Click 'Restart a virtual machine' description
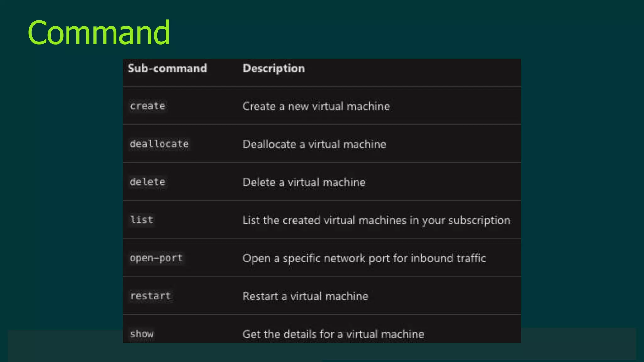 [305, 296]
